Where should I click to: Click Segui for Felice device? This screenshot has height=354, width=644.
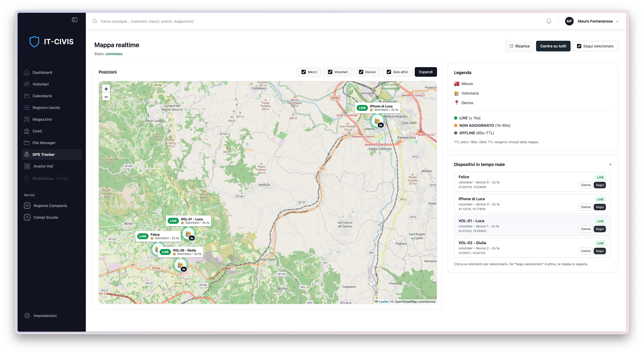point(599,185)
